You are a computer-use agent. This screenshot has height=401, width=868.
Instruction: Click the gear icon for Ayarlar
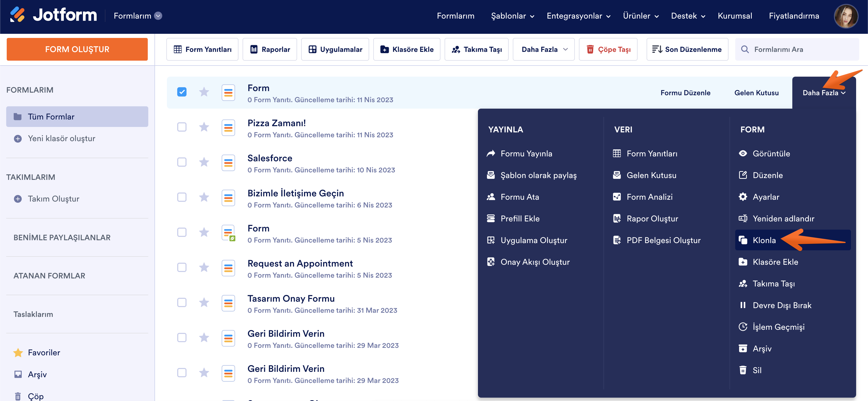[743, 197]
